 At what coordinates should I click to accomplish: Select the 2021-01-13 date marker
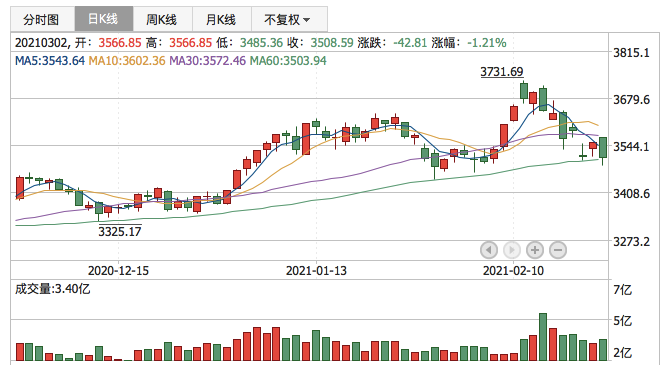point(316,271)
